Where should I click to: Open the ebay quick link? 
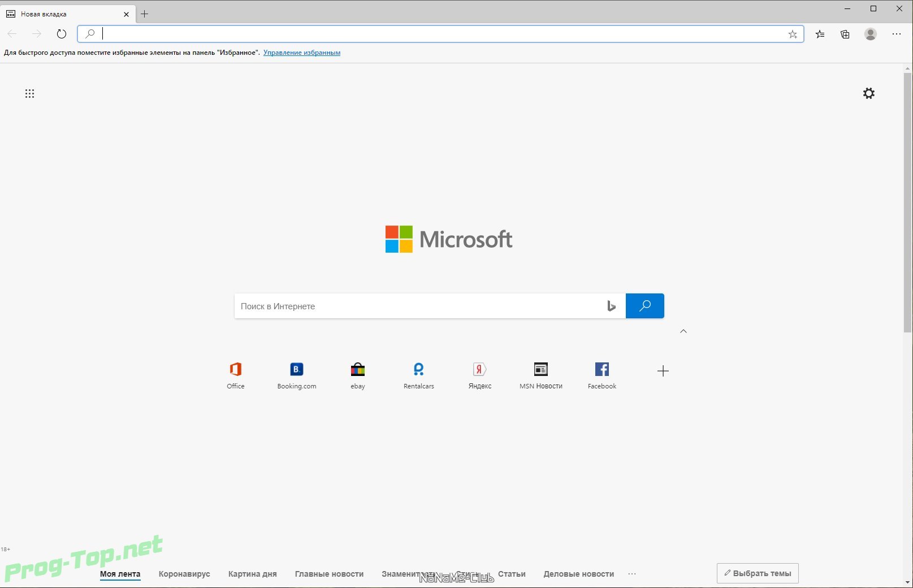click(358, 376)
